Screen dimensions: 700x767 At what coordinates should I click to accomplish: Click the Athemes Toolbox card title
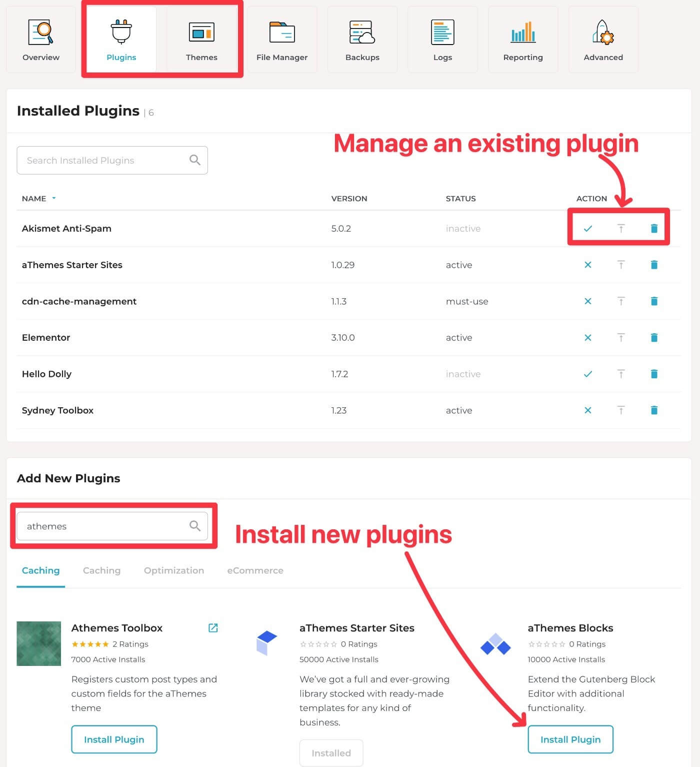pos(117,628)
